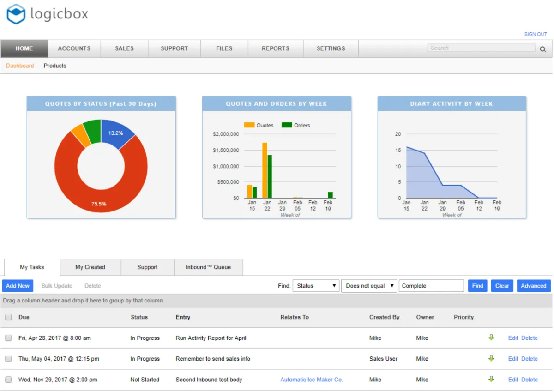Switch to the Inbound Queue tab
Viewport: 554px width, 392px height.
[208, 267]
